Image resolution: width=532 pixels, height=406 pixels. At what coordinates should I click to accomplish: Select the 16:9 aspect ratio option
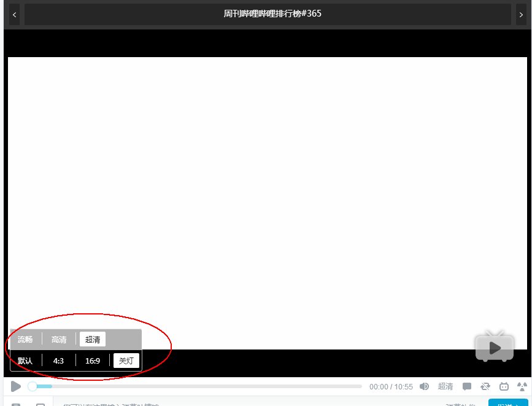[x=92, y=361]
